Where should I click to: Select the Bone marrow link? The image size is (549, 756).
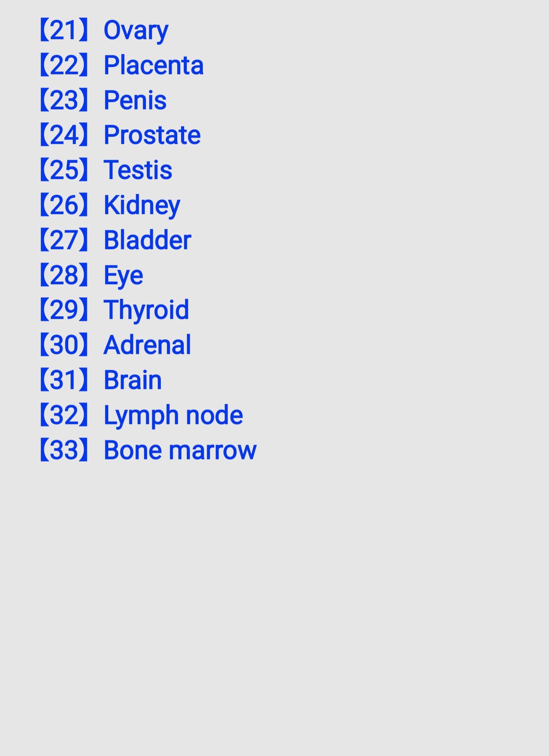[180, 450]
